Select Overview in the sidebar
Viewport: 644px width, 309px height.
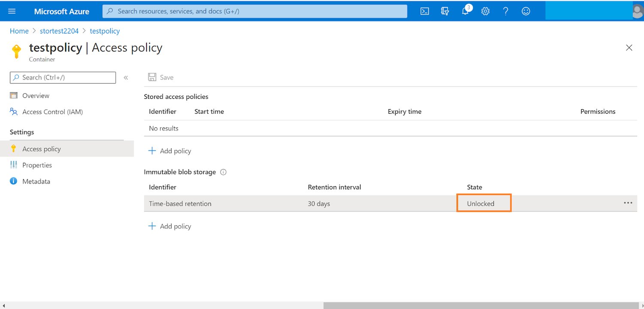(36, 95)
